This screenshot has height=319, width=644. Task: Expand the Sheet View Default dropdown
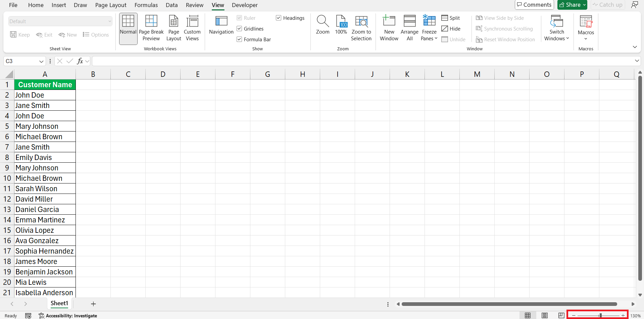tap(110, 21)
